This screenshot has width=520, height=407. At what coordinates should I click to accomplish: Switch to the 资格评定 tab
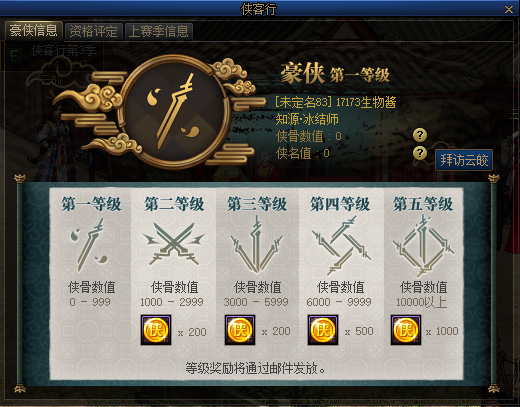tap(94, 31)
